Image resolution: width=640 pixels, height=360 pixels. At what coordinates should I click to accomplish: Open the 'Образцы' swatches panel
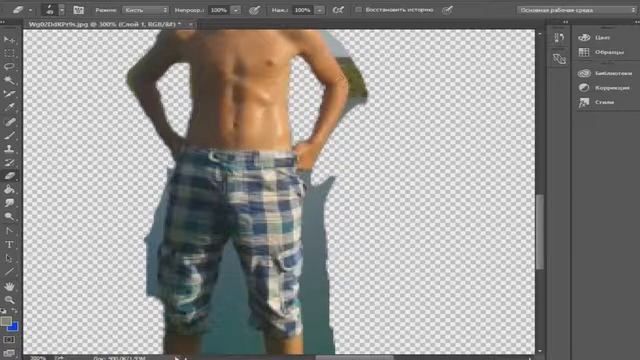[601, 52]
